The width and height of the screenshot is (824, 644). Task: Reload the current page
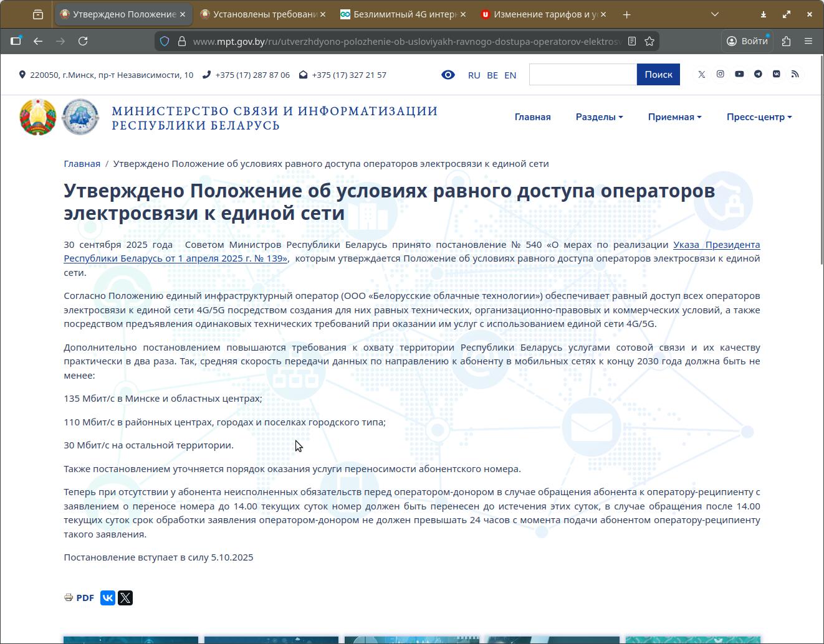pyautogui.click(x=83, y=41)
